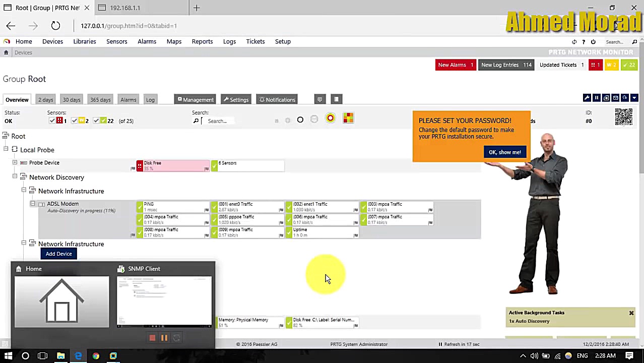Image resolution: width=644 pixels, height=363 pixels.
Task: Switch to the 2 days tab
Action: pos(46,99)
